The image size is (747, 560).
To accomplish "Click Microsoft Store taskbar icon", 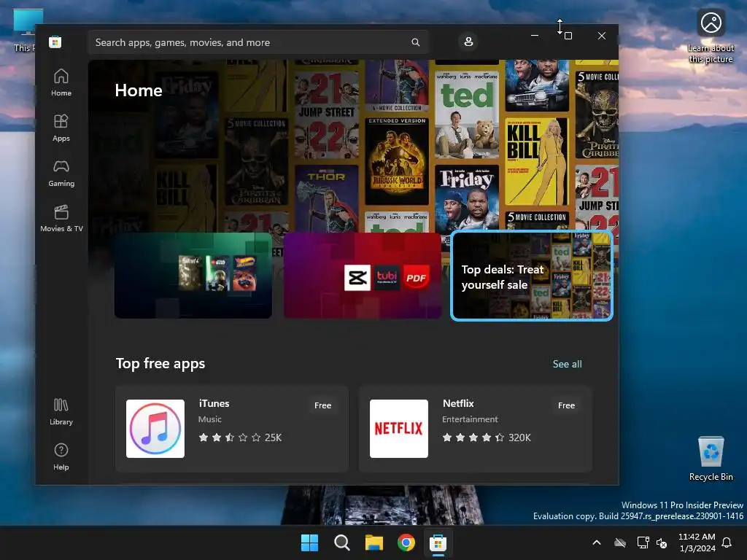I will pos(438,542).
